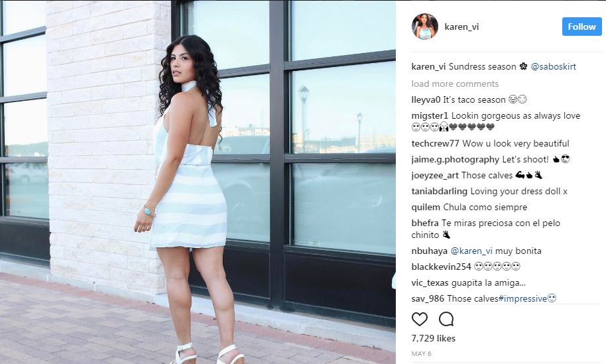
Task: Open the comment speech bubble icon
Action: (x=446, y=319)
